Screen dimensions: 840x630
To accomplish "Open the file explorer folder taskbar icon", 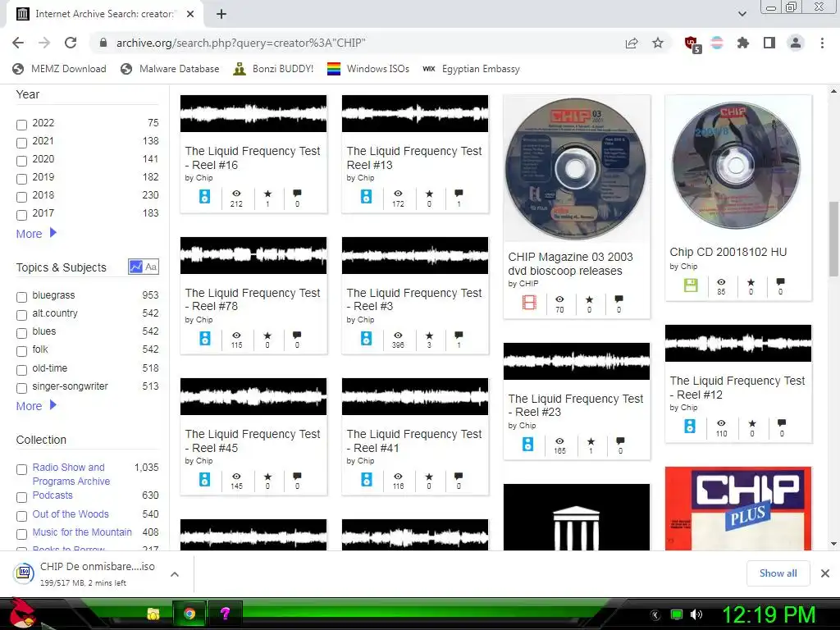I will point(153,614).
